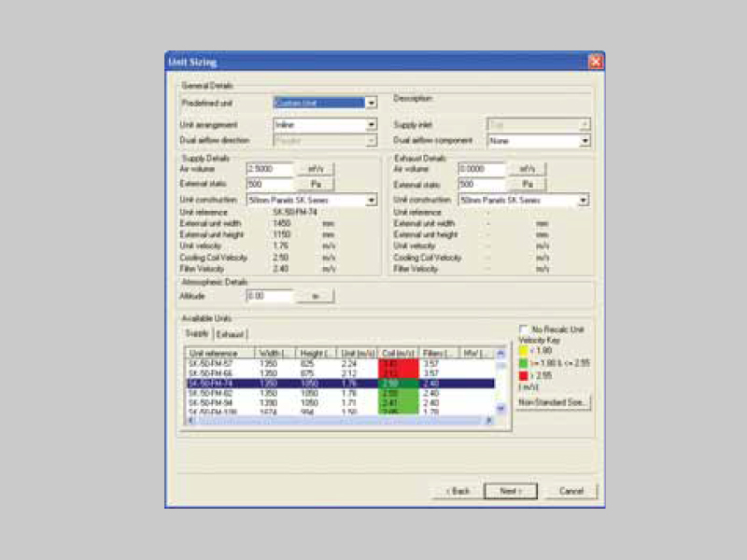Open the Predefined unit dropdown

(372, 103)
